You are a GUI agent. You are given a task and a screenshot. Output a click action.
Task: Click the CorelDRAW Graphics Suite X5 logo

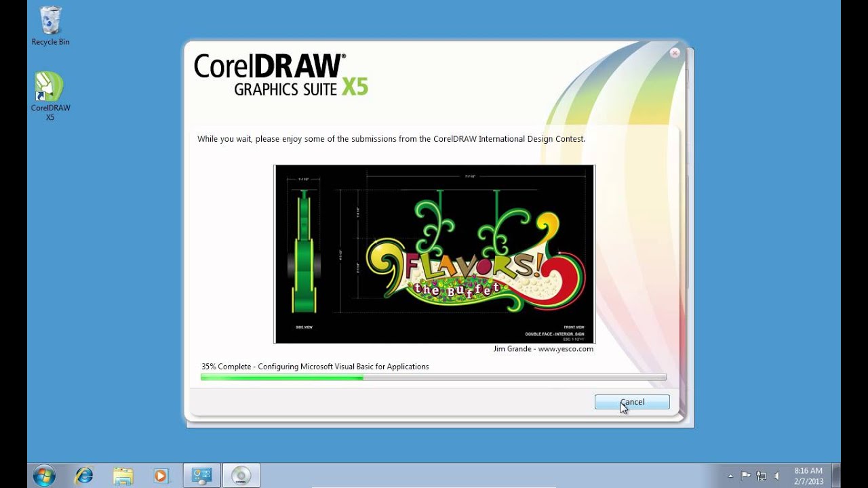point(281,75)
